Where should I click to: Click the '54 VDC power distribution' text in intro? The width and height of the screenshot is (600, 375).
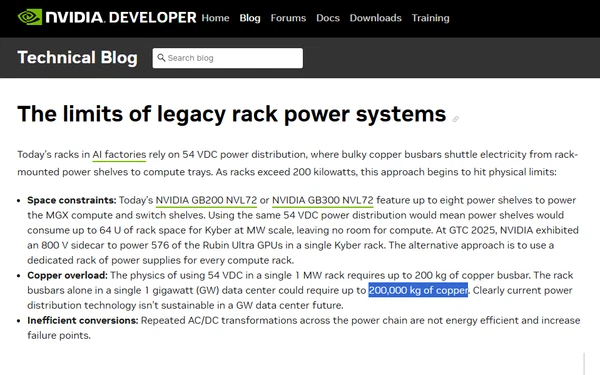point(244,155)
